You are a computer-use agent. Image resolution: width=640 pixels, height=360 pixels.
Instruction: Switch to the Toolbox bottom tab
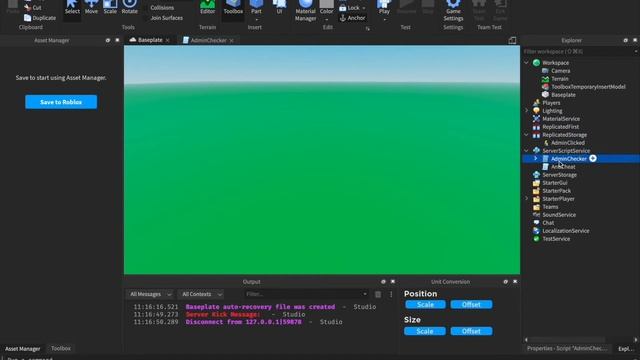(61, 348)
